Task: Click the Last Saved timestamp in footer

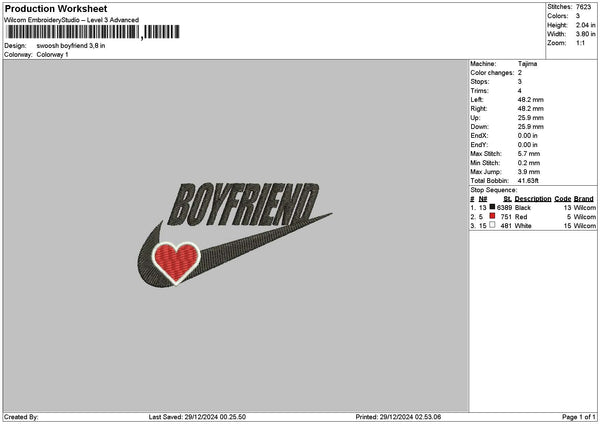Action: 198,417
